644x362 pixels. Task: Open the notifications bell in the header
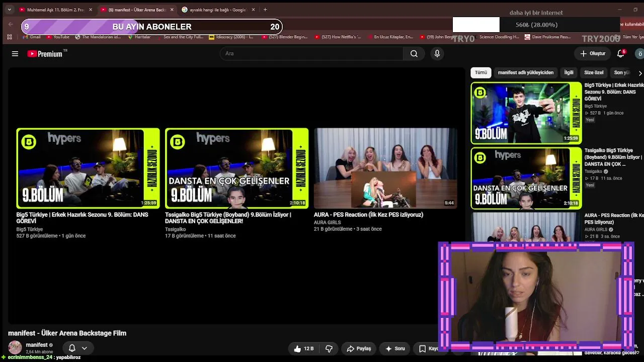coord(621,54)
